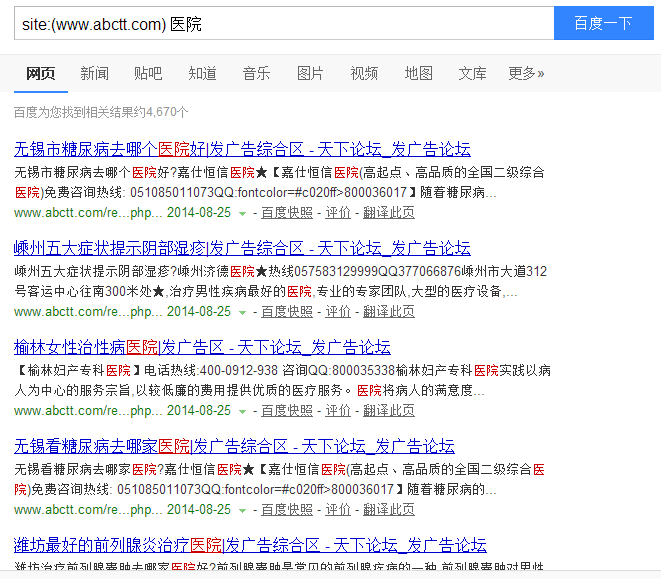661x579 pixels.
Task: Open 百度快照 for 嵊州五大症状 result
Action: 287,312
